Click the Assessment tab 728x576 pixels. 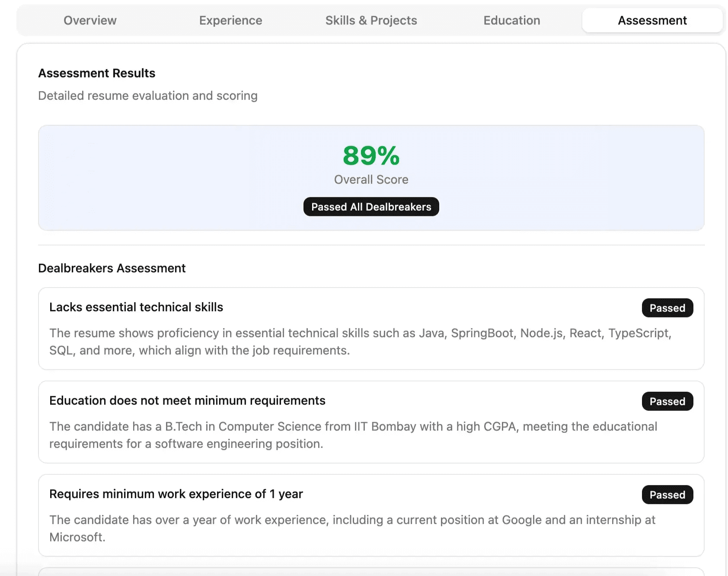[x=652, y=20]
